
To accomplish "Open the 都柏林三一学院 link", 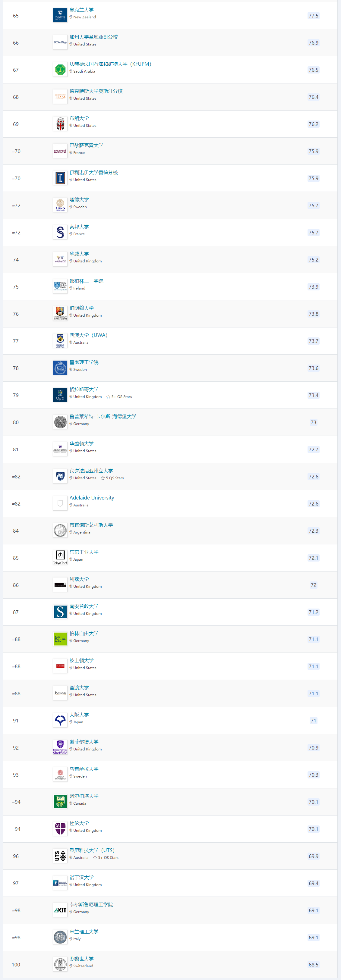I will [87, 281].
